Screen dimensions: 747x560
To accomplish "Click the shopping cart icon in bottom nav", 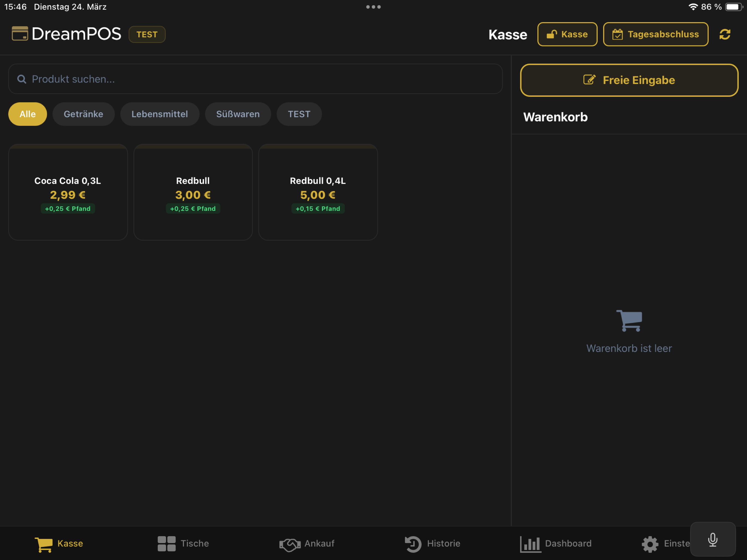I will click(43, 544).
